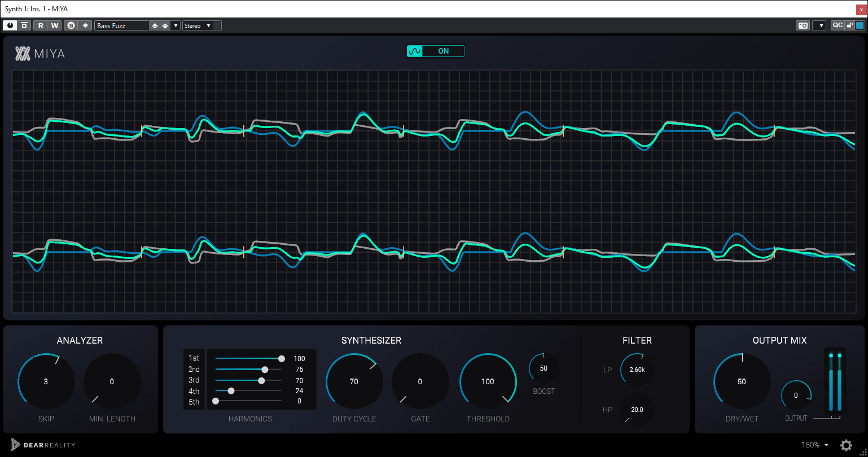Click the Bass Fuzz preset name field
Image resolution: width=868 pixels, height=457 pixels.
121,25
